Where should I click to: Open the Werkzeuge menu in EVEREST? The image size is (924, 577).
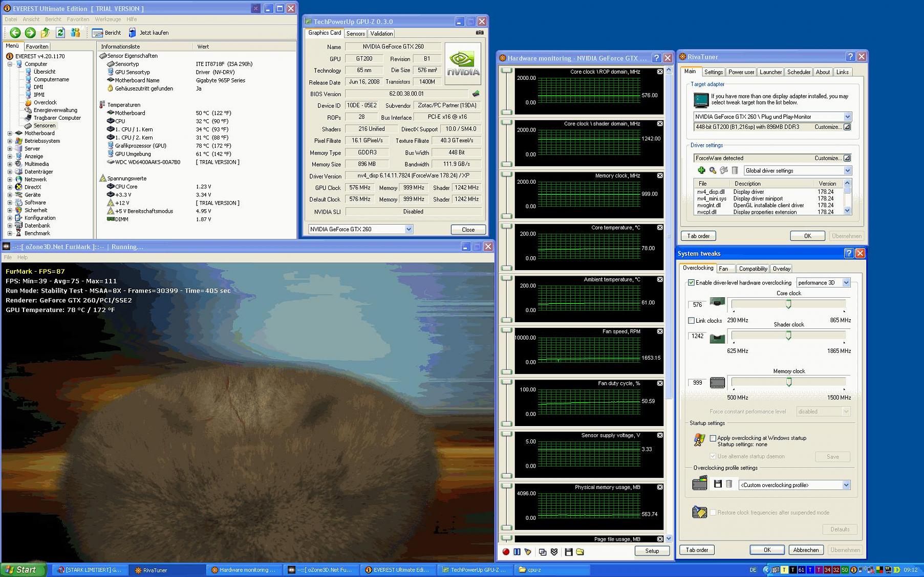108,19
